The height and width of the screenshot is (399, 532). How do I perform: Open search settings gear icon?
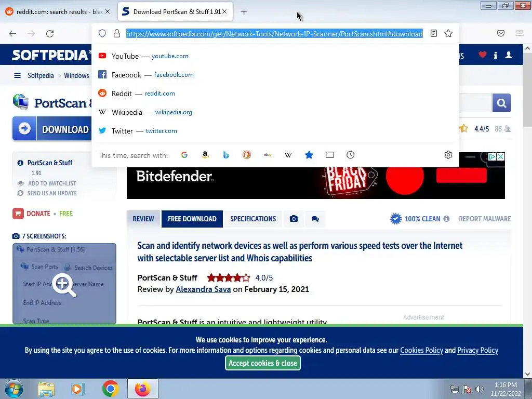point(448,155)
